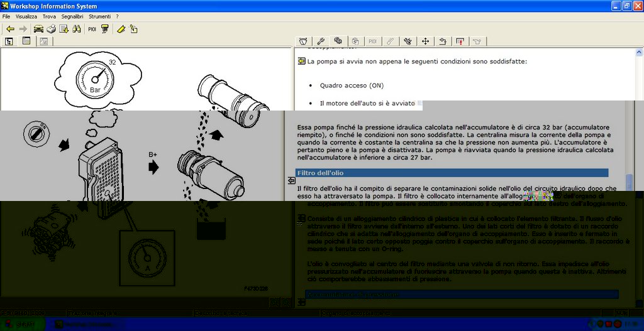Select the yellow highlighter marker tool

pos(121,29)
